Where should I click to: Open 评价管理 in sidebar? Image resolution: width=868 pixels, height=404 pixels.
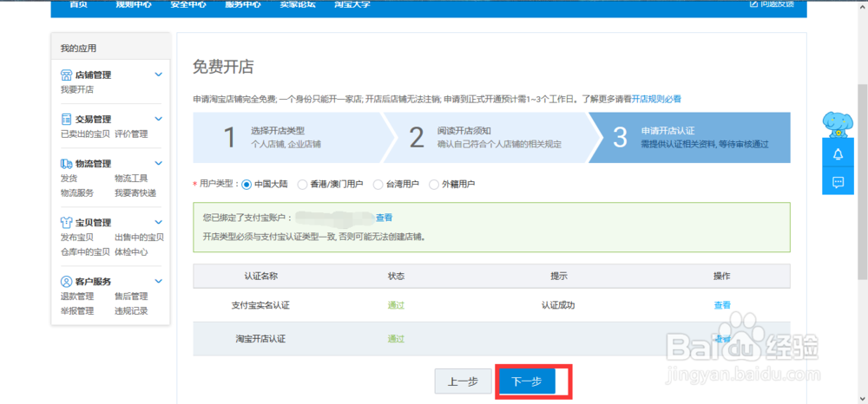131,134
